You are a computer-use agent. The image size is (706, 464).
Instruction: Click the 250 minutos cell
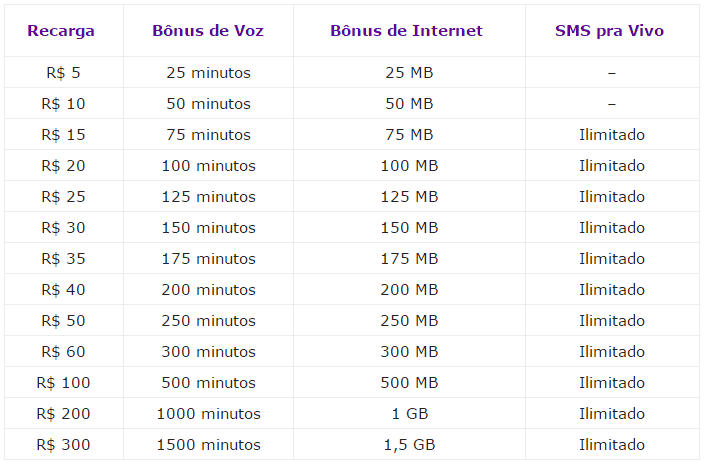[208, 321]
